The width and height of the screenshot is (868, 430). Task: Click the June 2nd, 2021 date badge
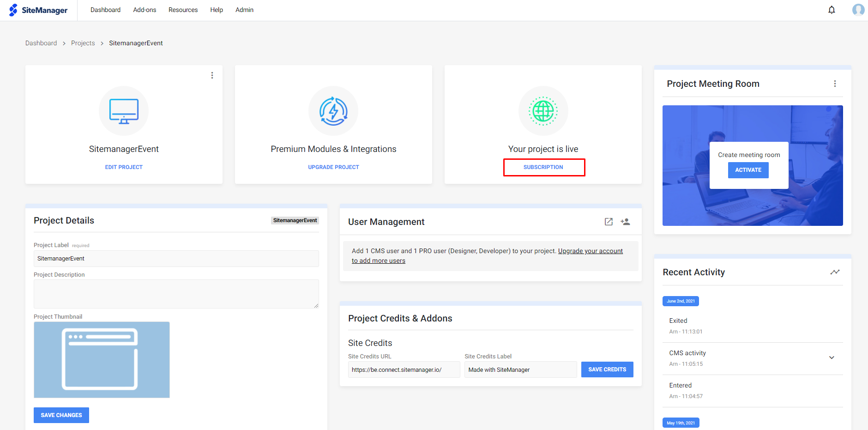pyautogui.click(x=681, y=301)
